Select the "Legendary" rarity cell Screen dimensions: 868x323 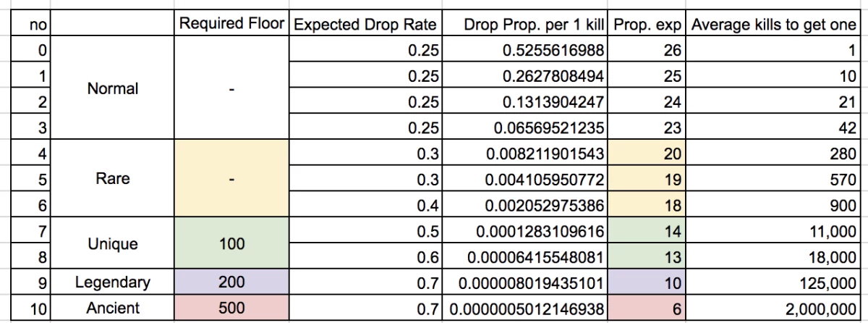112,282
